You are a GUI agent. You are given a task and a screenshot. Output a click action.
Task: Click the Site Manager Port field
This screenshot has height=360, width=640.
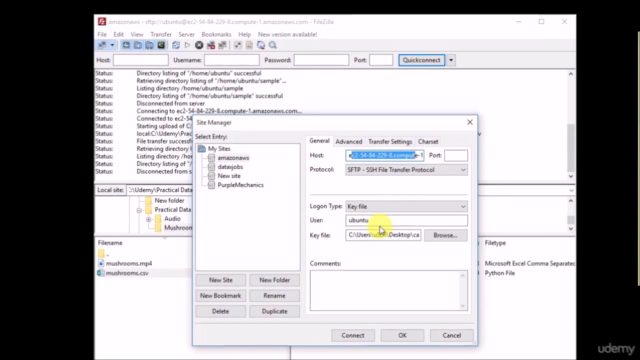(456, 156)
